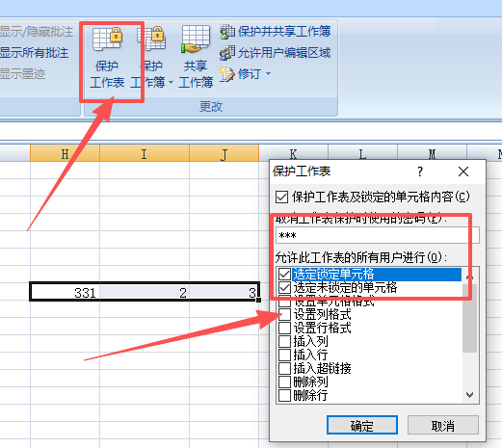Check the 插入超链接 permission box
This screenshot has height=448, width=502.
tap(284, 368)
